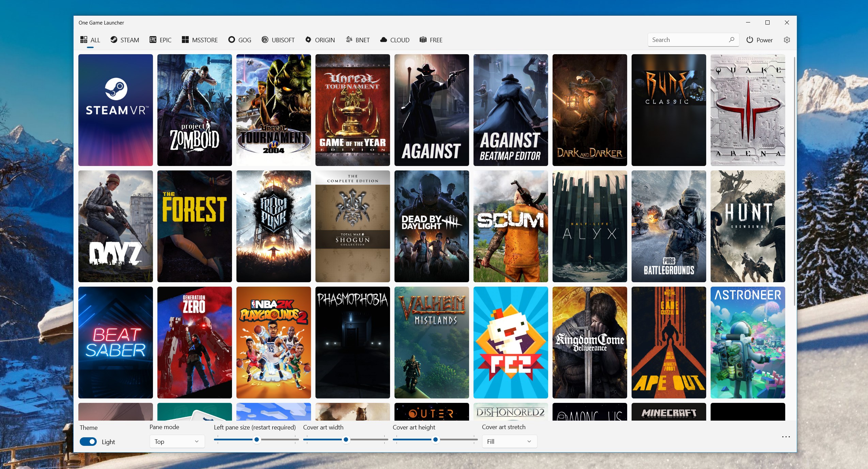
Task: Click the Cloud gaming icon
Action: tap(384, 40)
